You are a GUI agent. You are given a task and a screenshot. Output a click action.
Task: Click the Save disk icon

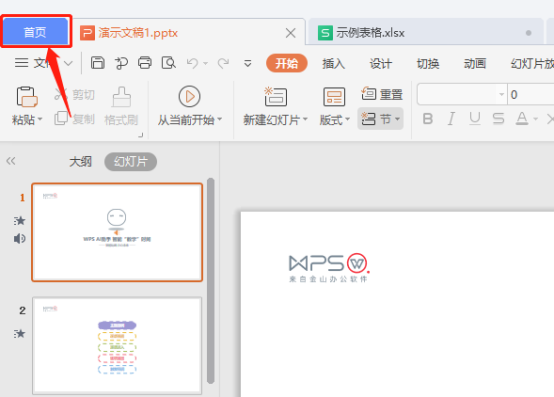tap(98, 63)
